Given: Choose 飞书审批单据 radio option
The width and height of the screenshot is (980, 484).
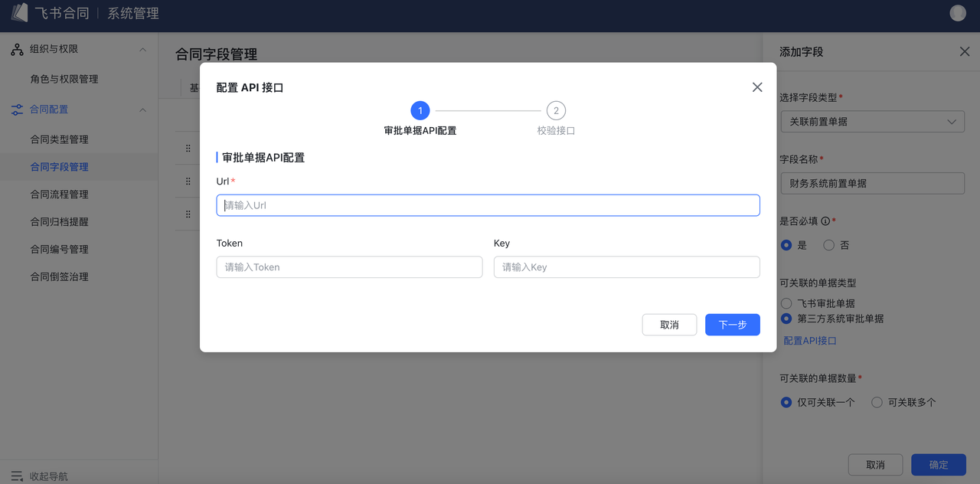Looking at the screenshot, I should coord(786,303).
